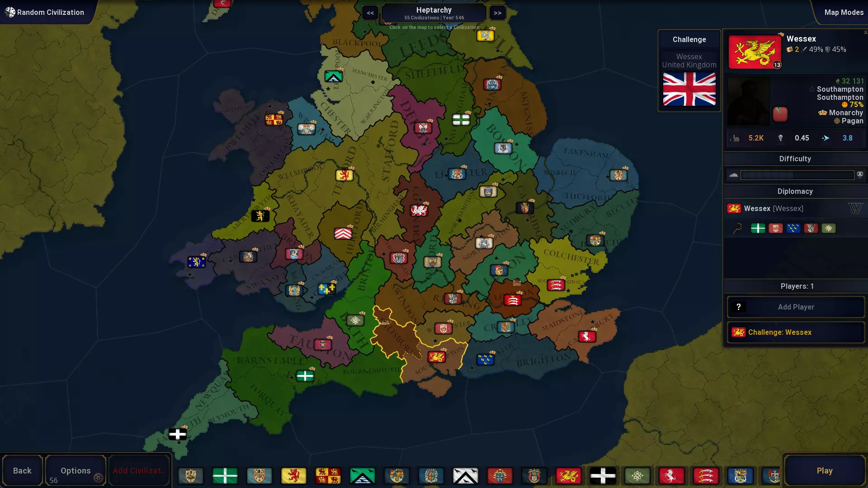The width and height of the screenshot is (868, 488).
Task: Open the Map Modes menu
Action: (843, 12)
